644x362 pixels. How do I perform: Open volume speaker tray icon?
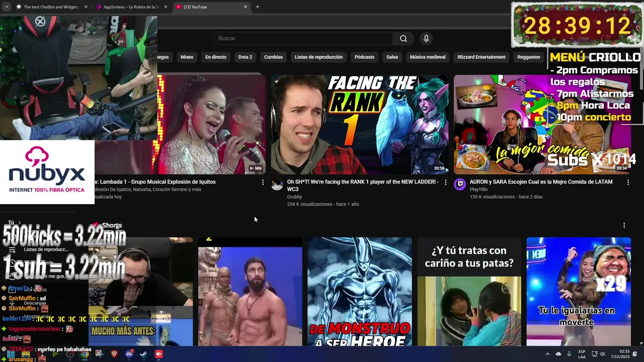point(603,354)
